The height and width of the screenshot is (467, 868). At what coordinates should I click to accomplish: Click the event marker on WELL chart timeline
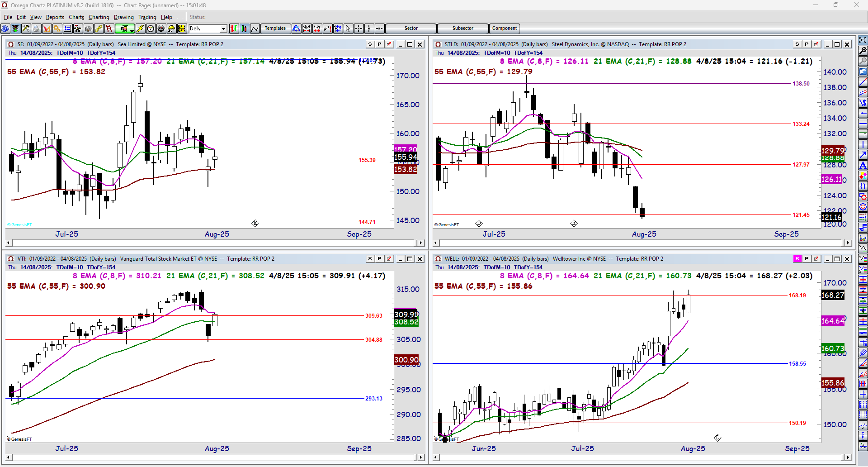pos(717,438)
